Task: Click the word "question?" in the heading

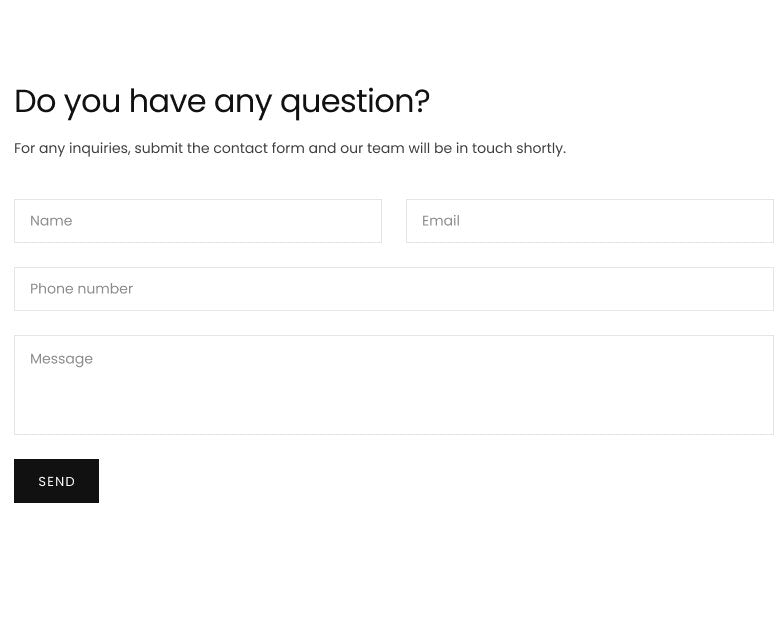Action: click(355, 101)
